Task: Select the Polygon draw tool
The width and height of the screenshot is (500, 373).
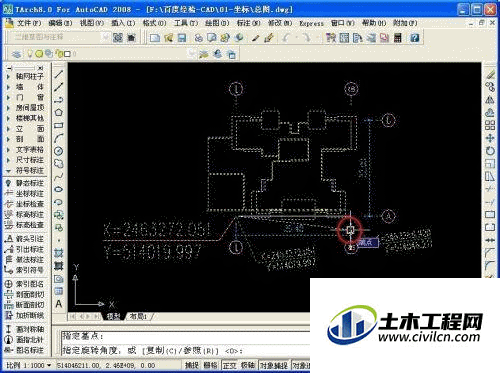Action: coord(59,113)
